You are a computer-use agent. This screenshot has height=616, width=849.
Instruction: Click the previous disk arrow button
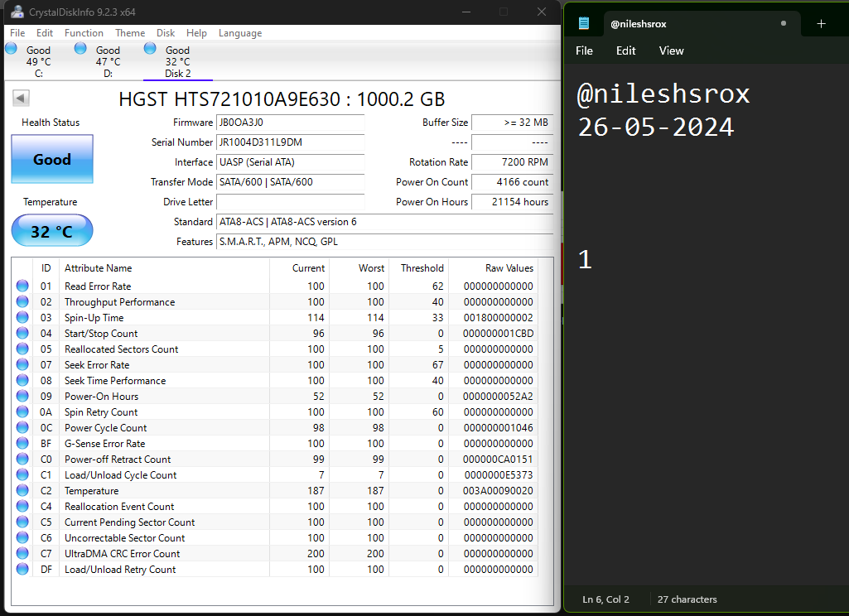coord(21,99)
